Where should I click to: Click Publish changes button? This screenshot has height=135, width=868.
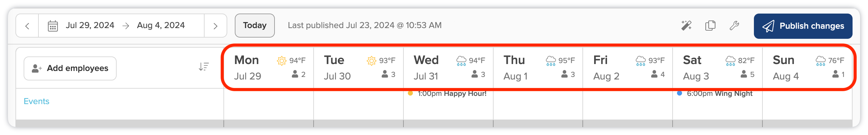(803, 26)
